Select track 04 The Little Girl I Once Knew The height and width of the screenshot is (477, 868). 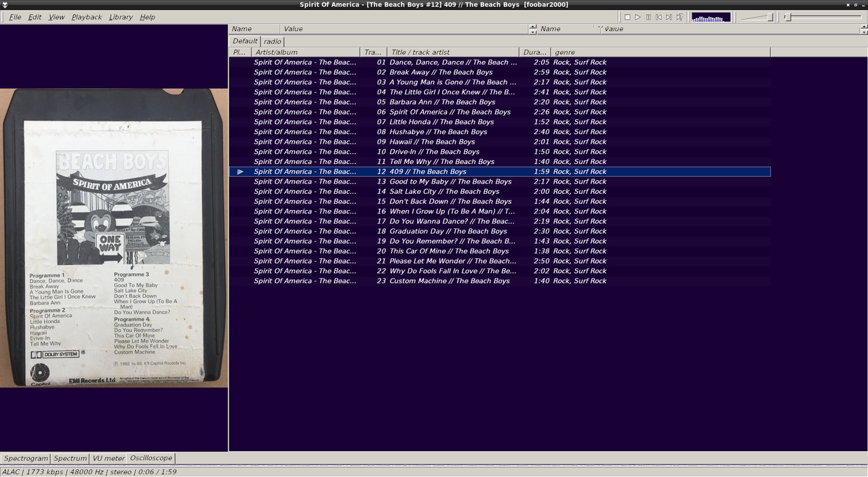(x=500, y=92)
